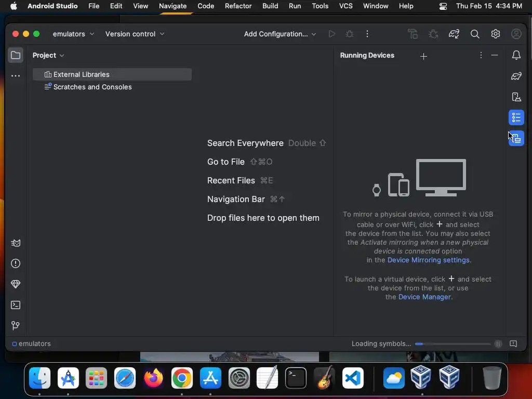
Task: Click the Run play button in toolbar
Action: (x=332, y=34)
